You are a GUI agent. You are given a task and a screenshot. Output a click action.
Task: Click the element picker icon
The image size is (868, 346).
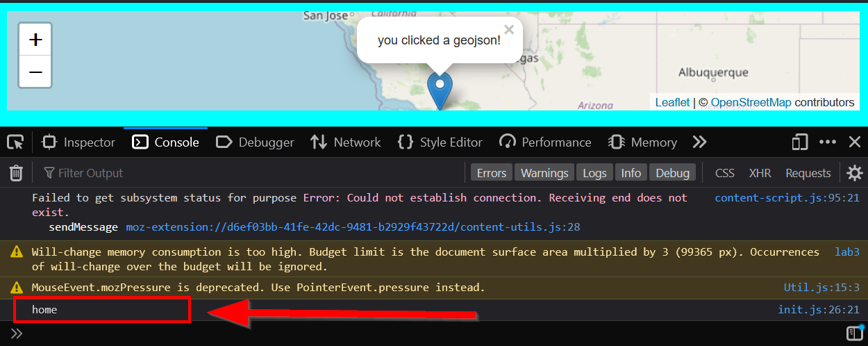[15, 142]
